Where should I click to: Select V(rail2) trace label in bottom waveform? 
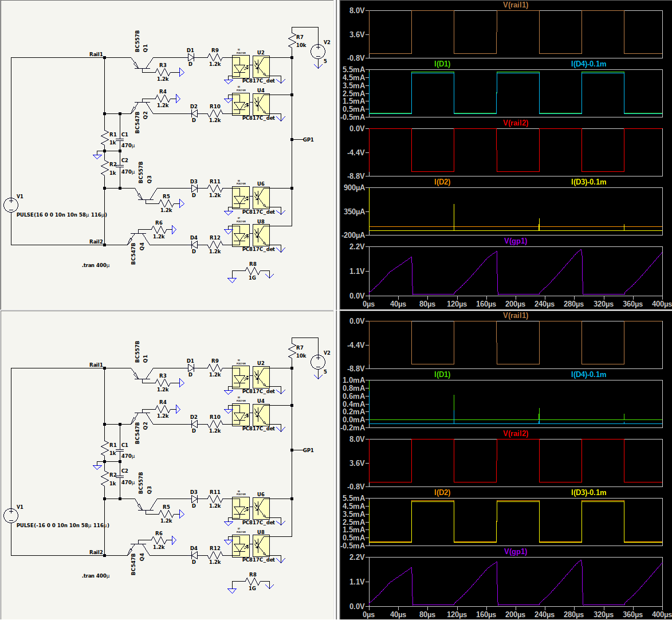[515, 434]
